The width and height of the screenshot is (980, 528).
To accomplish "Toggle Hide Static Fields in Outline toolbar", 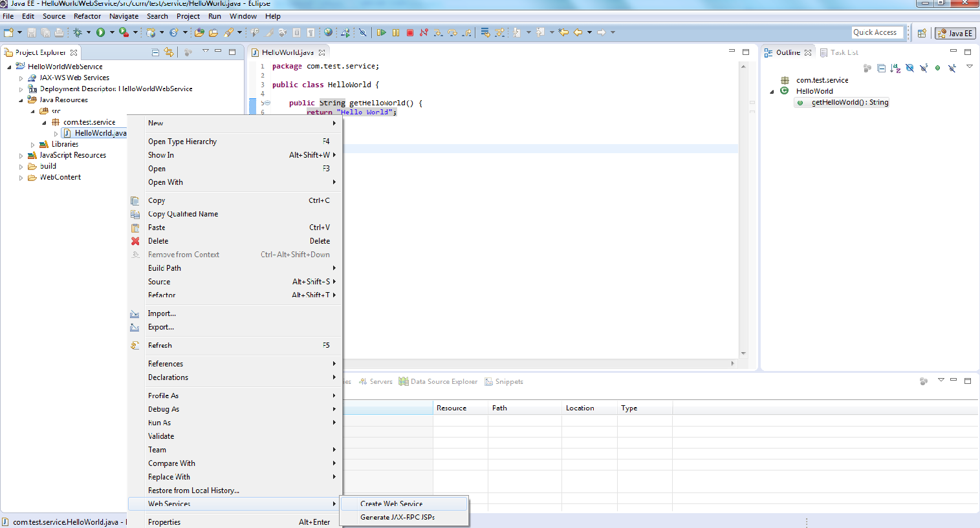I will pyautogui.click(x=924, y=68).
